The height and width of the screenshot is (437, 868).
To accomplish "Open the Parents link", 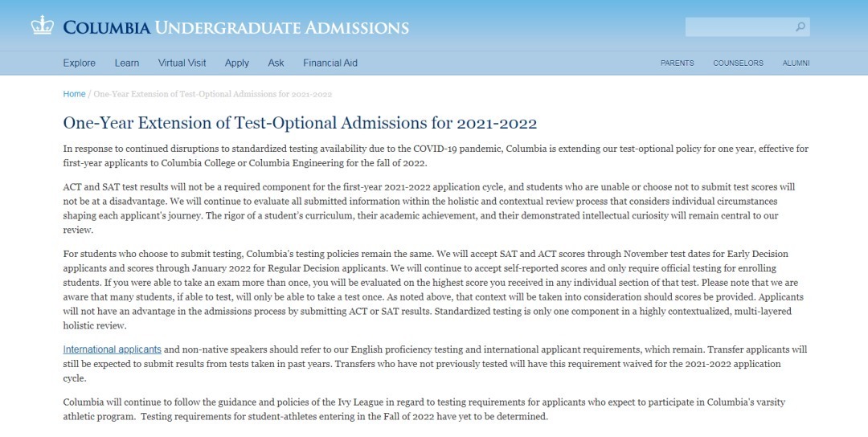I will coord(678,63).
